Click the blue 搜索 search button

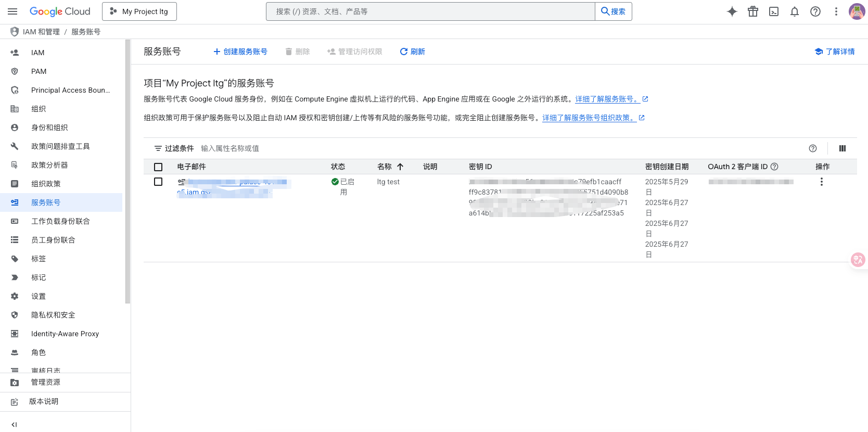click(x=614, y=11)
